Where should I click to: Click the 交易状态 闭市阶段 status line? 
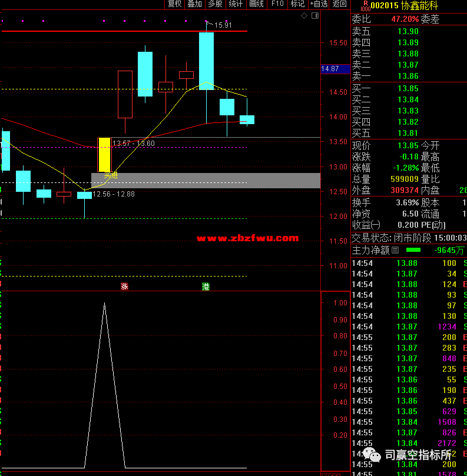(409, 238)
